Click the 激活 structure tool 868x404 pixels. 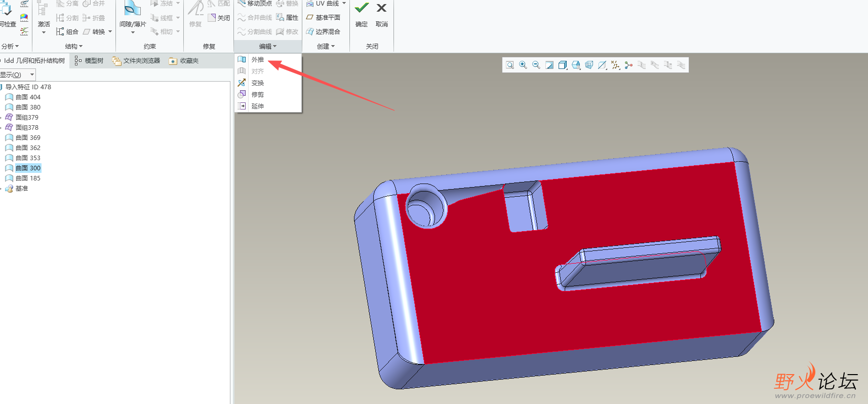coord(44,15)
